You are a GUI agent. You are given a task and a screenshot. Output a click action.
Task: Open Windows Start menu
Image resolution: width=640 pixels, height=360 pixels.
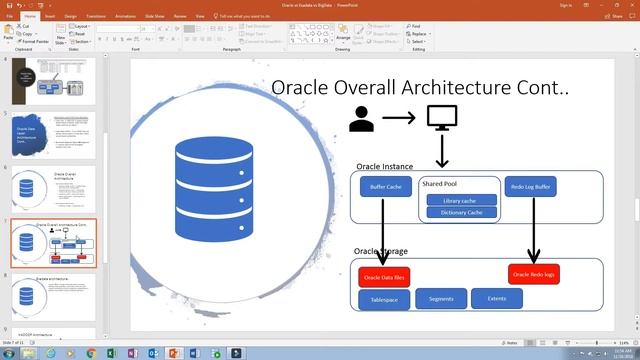point(8,353)
